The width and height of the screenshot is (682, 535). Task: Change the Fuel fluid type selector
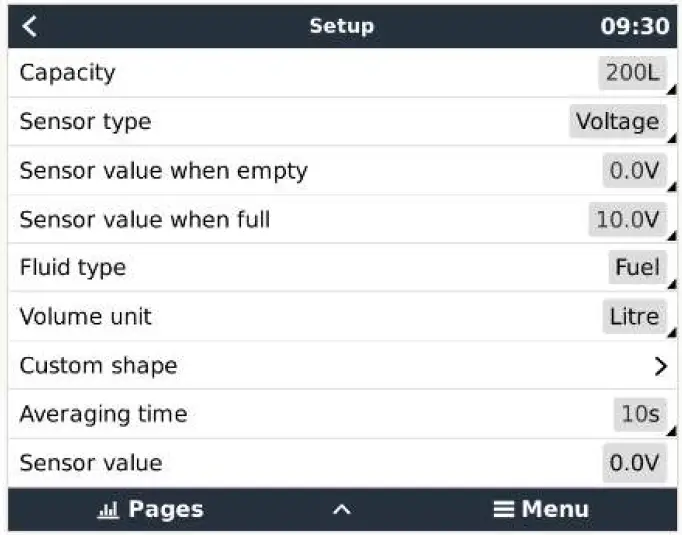pos(637,268)
